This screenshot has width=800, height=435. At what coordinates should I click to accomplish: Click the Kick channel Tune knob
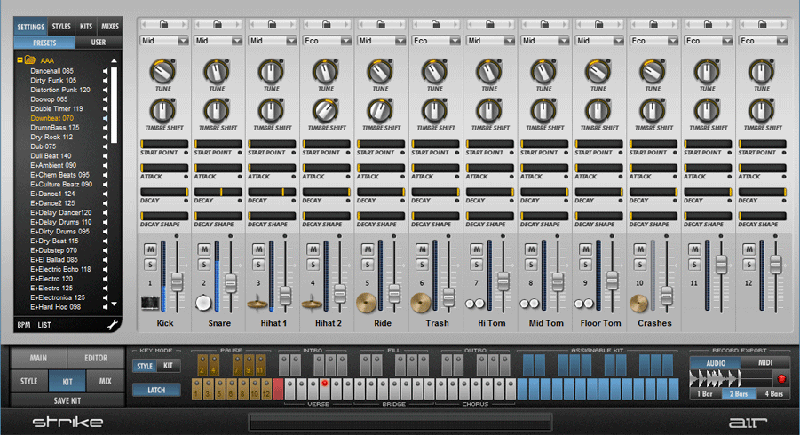pos(162,71)
